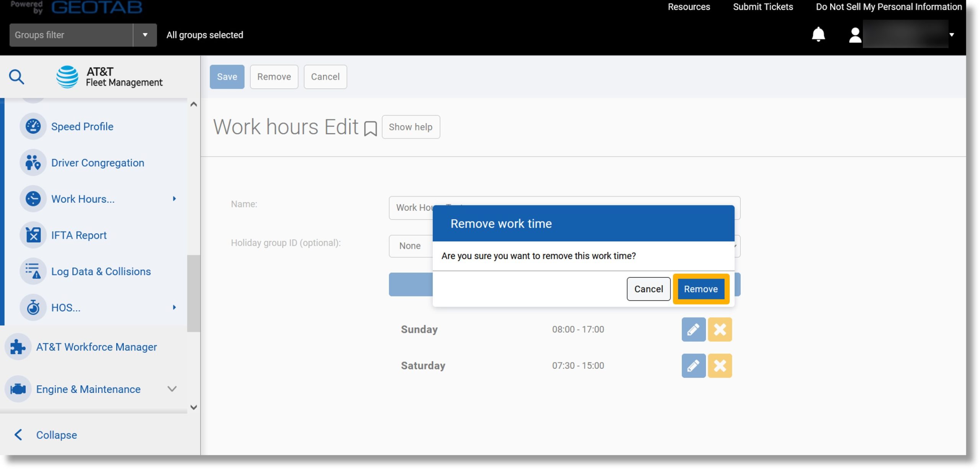Click the Log Data & Collisions menu item
This screenshot has height=469, width=980.
[x=101, y=271]
